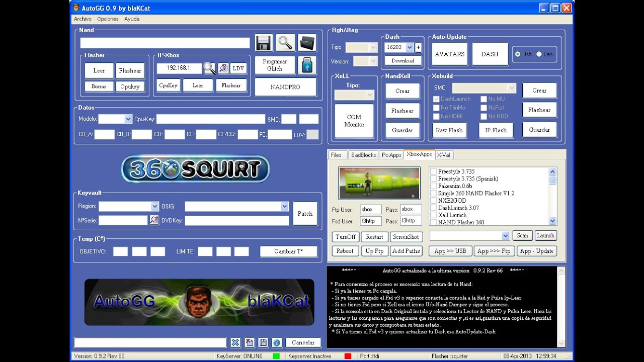Switch to the X-Val tab
Image resolution: width=644 pixels, height=362 pixels.
[444, 155]
